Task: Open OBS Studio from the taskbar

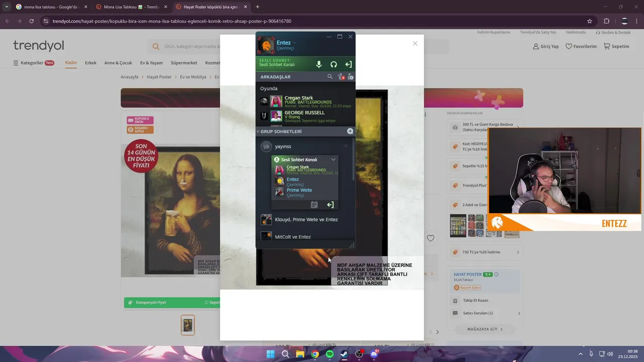Action: click(359, 354)
